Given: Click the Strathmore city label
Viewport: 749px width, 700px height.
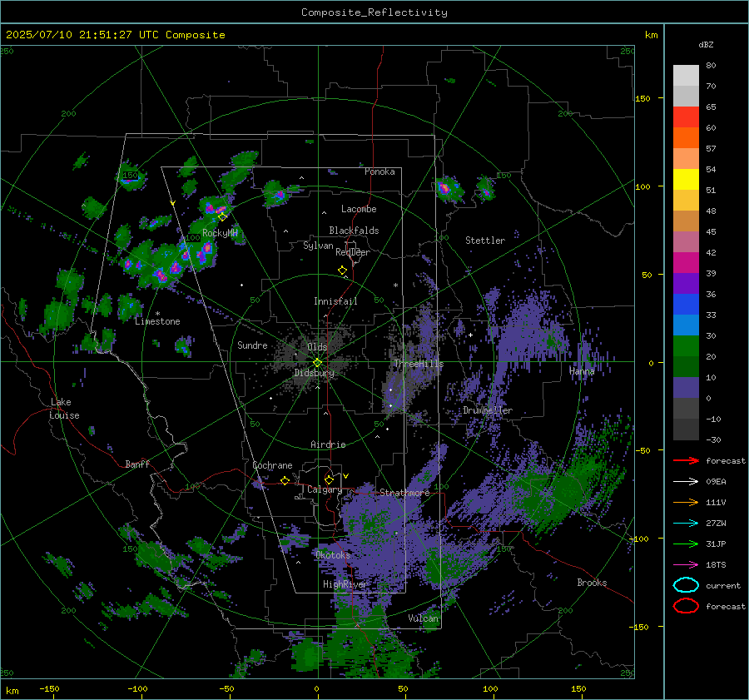Looking at the screenshot, I should click(404, 493).
